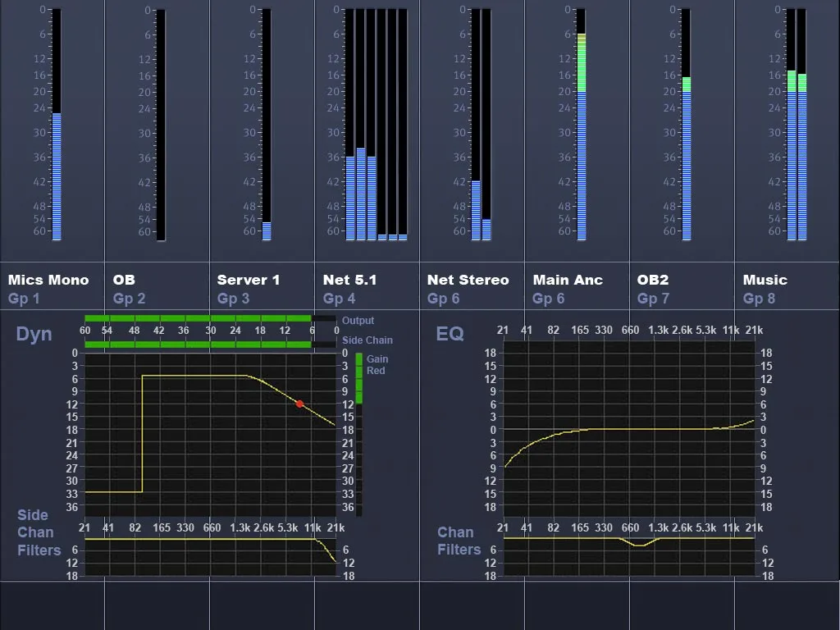Click the vertical Gain Red meter
The height and width of the screenshot is (630, 840).
click(359, 434)
